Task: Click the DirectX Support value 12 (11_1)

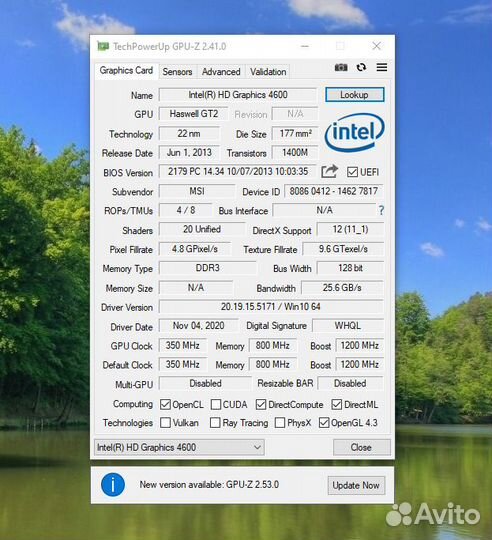Action: tap(350, 229)
